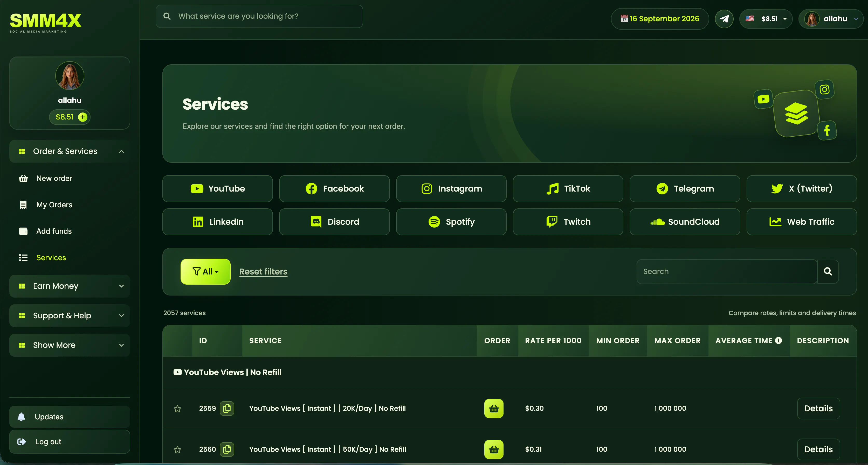Screen dimensions: 868x465
Task: Click the DESCRIPTION column header
Action: click(x=823, y=340)
